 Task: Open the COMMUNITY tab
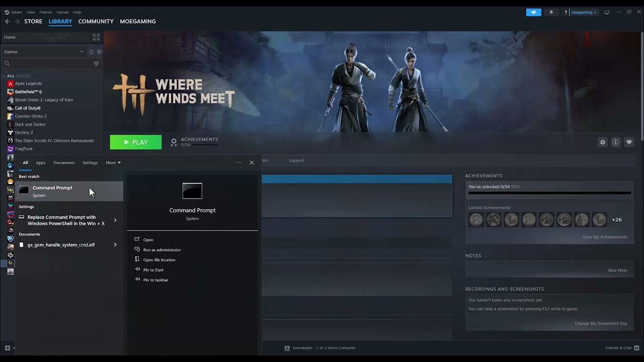[x=96, y=22]
